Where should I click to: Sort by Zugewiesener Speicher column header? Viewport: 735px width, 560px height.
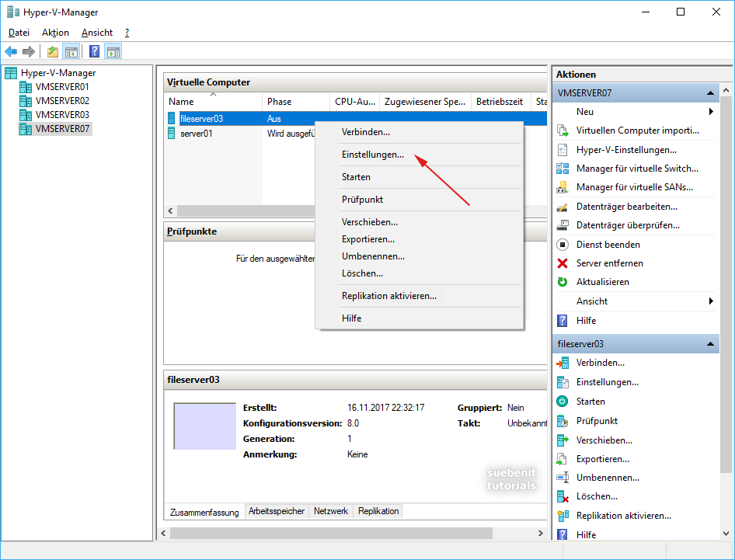(x=425, y=102)
